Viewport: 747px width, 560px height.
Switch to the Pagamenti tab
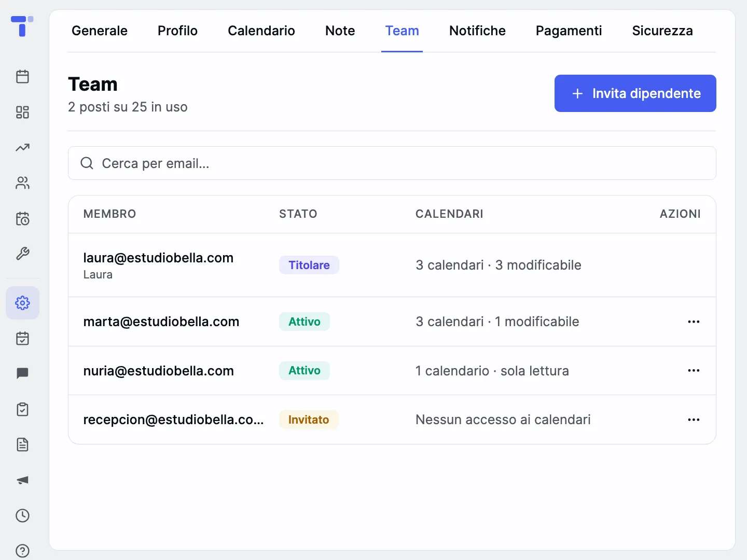(569, 31)
